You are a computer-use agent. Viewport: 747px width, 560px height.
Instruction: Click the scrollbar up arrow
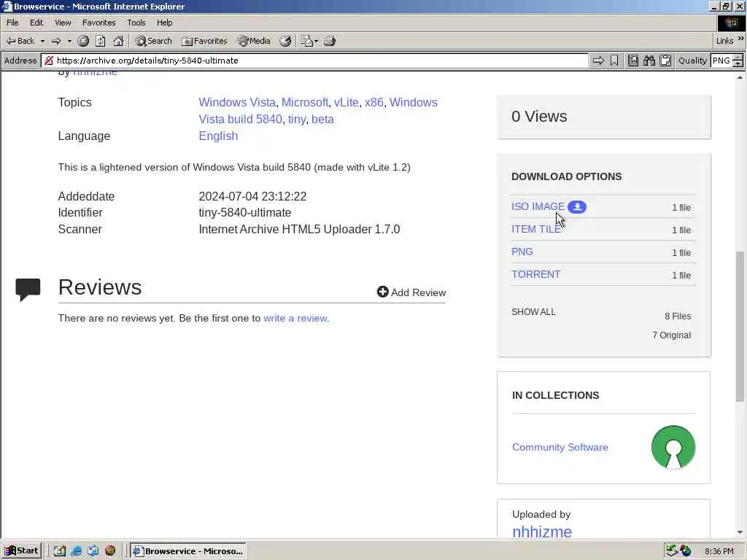(740, 77)
